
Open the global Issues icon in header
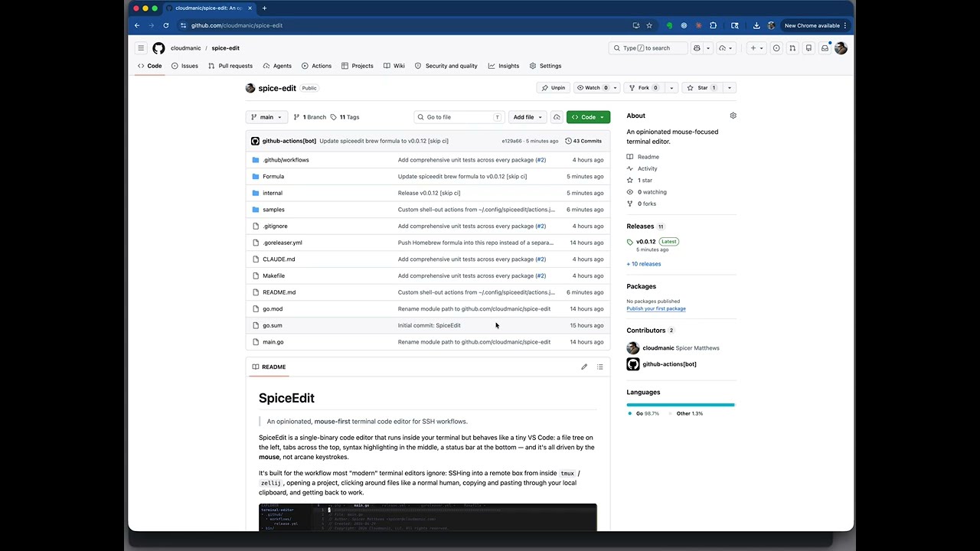tap(776, 48)
